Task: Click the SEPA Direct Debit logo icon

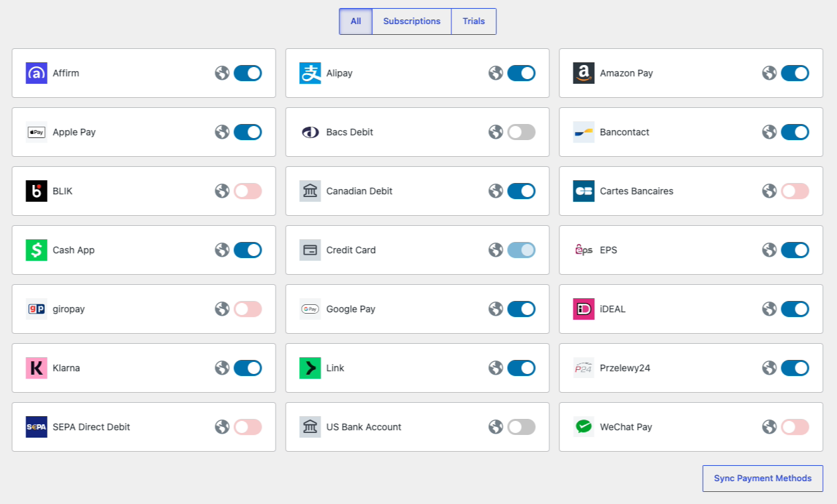Action: pyautogui.click(x=36, y=427)
